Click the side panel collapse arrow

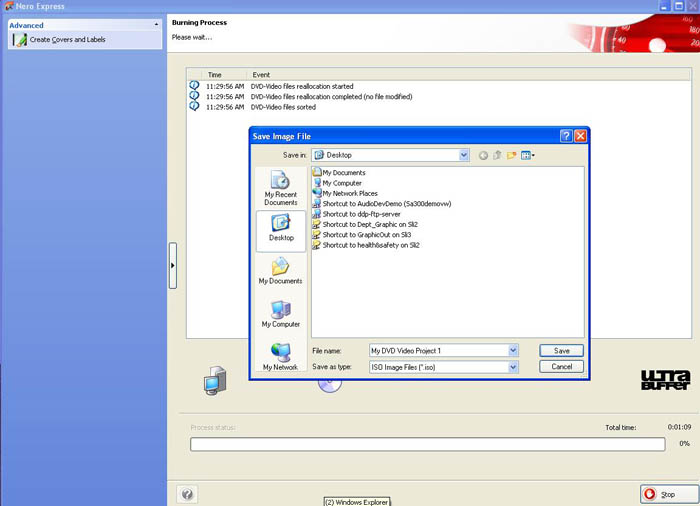(173, 265)
